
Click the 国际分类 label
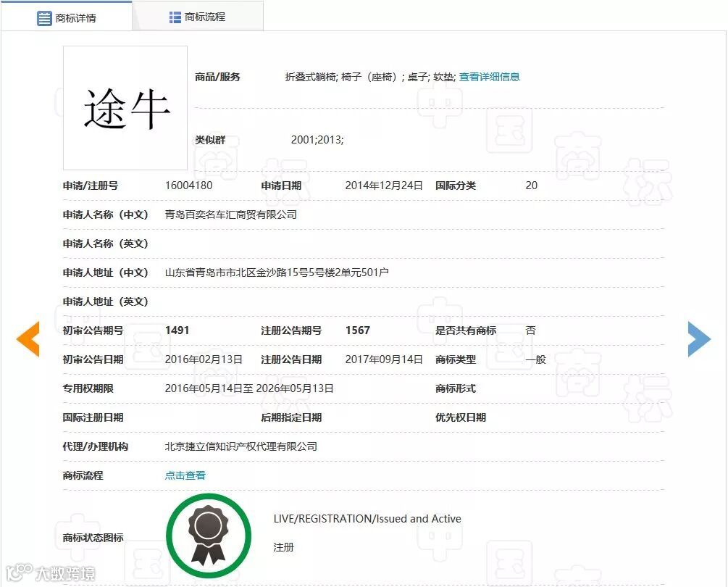456,186
